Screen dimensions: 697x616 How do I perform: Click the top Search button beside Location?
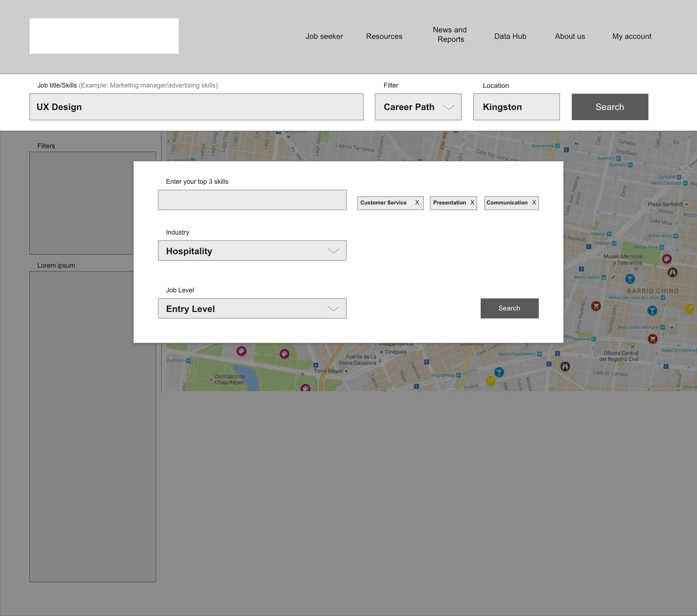610,107
